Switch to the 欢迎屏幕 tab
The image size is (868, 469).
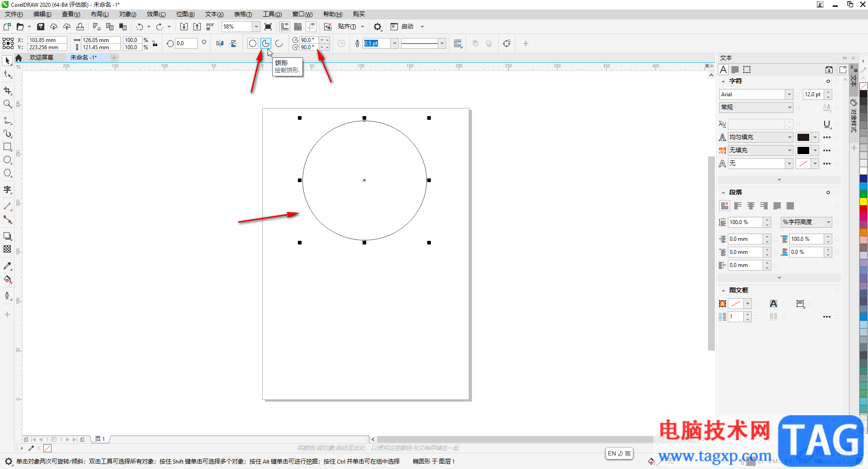click(42, 58)
